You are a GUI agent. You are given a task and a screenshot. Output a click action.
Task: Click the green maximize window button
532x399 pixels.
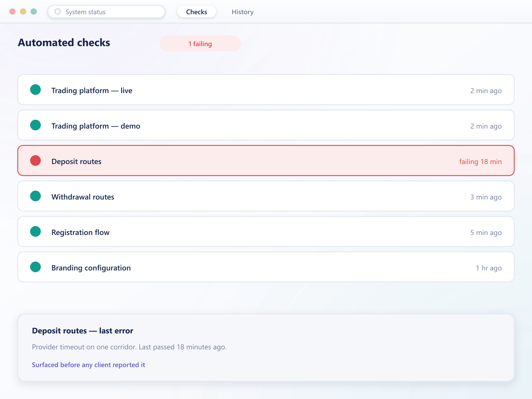[34, 12]
